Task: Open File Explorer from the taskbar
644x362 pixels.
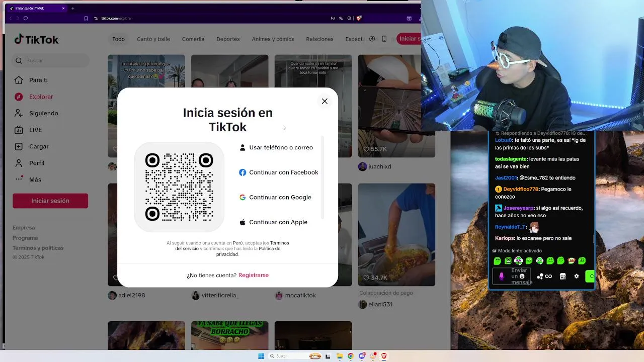Action: (x=340, y=356)
